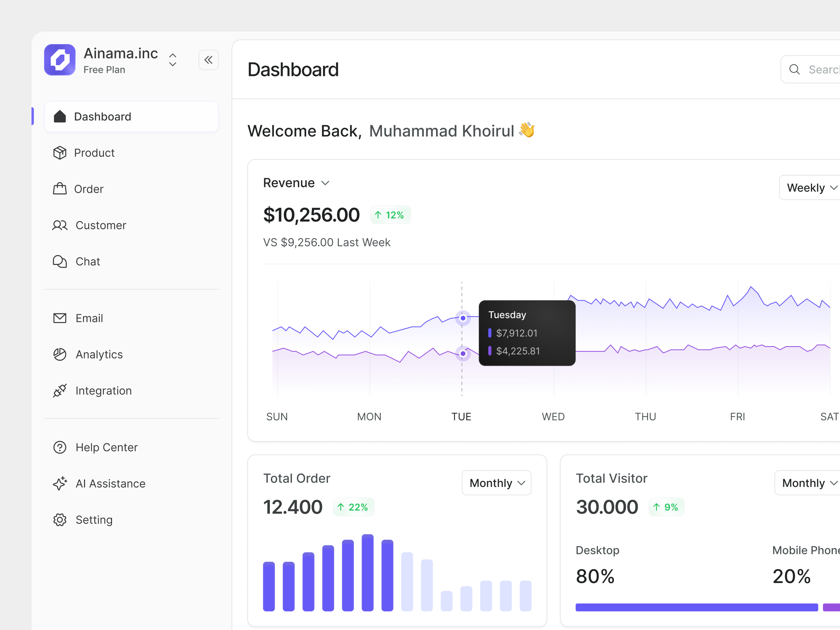The image size is (840, 630).
Task: Go to Product in sidebar
Action: pyautogui.click(x=94, y=153)
